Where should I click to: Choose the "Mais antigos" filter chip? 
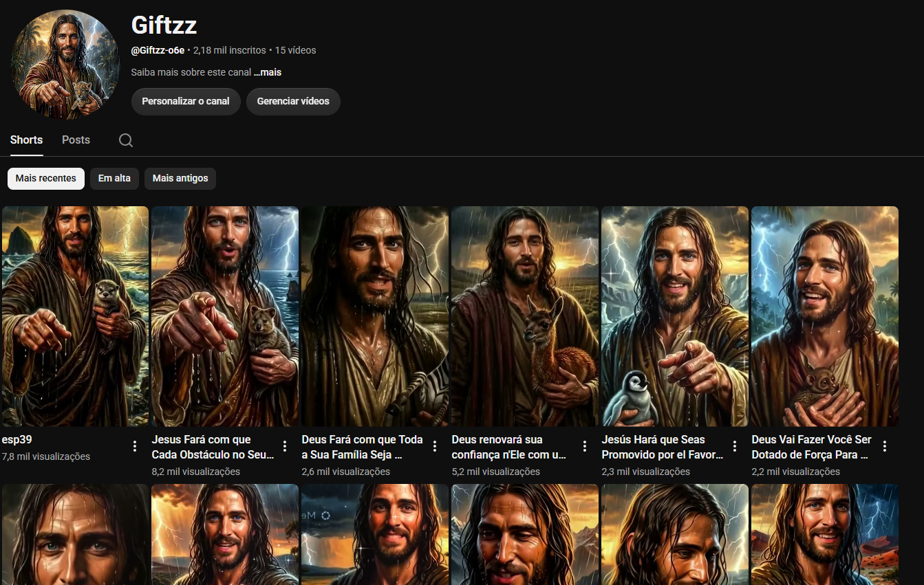point(180,179)
